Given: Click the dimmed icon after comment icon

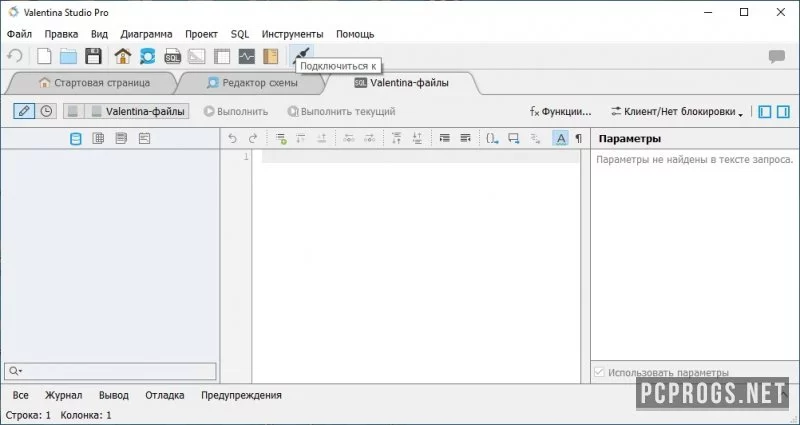Looking at the screenshot, I should 535,138.
